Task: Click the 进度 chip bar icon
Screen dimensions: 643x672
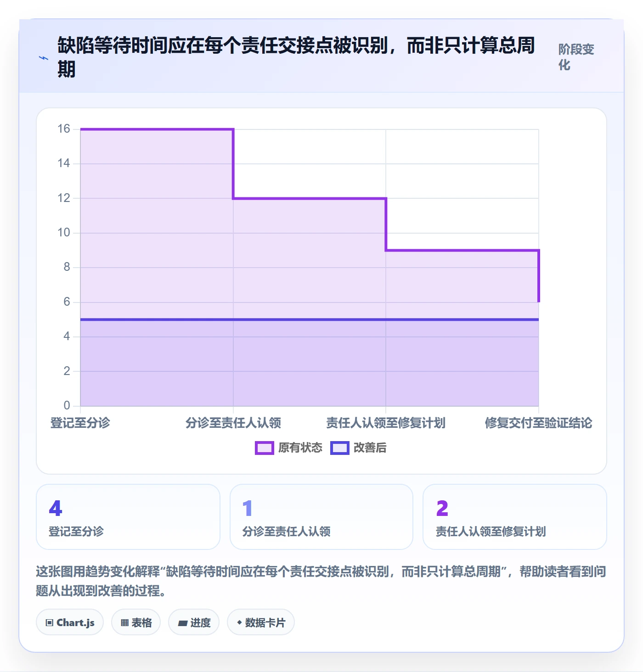Action: coord(183,623)
